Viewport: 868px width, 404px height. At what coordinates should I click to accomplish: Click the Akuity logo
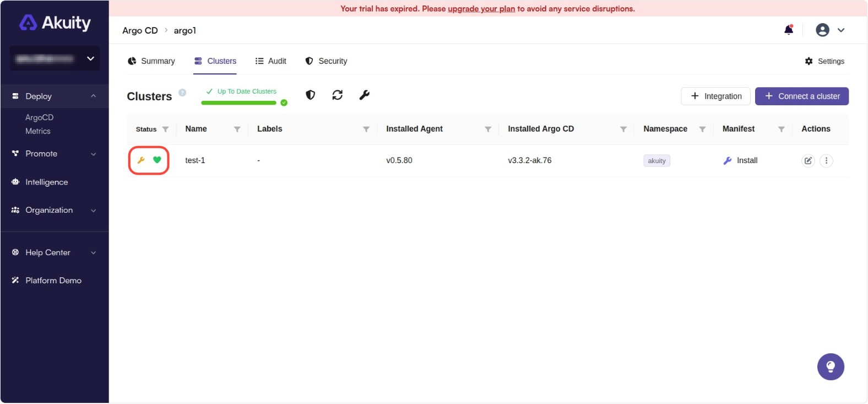[x=55, y=23]
